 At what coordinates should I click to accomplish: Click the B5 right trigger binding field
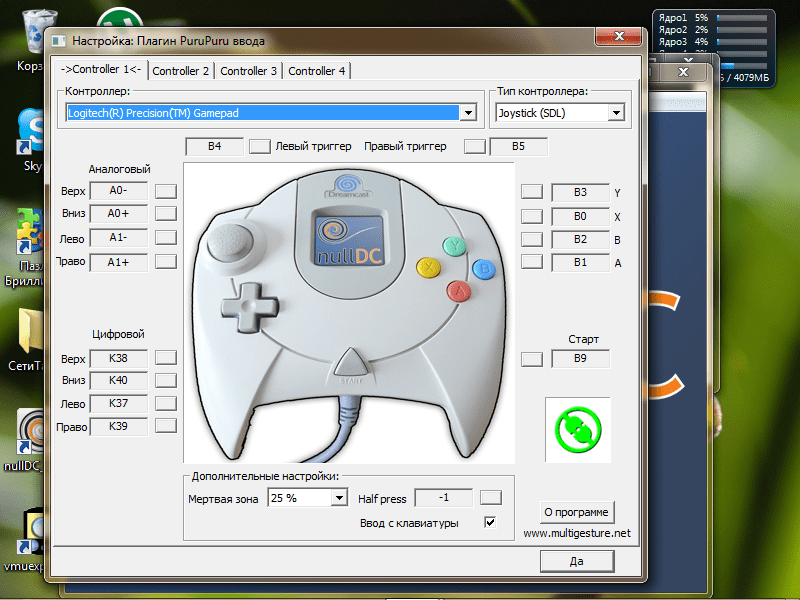coord(518,146)
